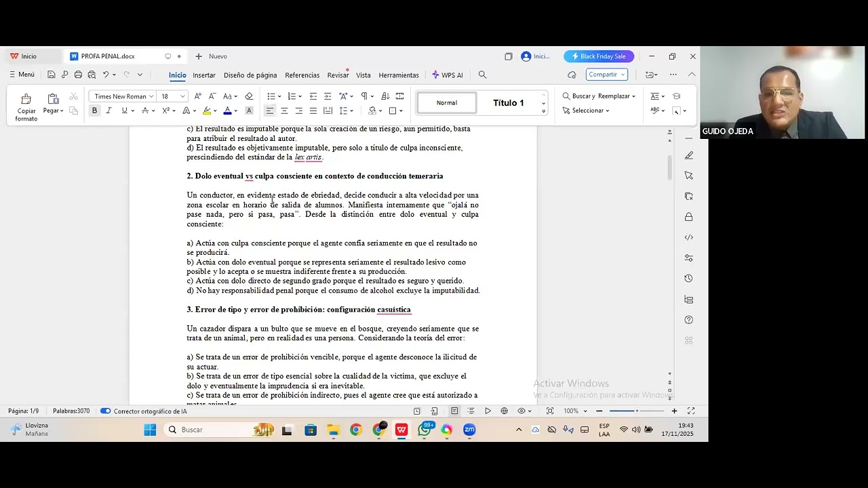Open the Revisar tab
The width and height of the screenshot is (868, 488).
338,75
